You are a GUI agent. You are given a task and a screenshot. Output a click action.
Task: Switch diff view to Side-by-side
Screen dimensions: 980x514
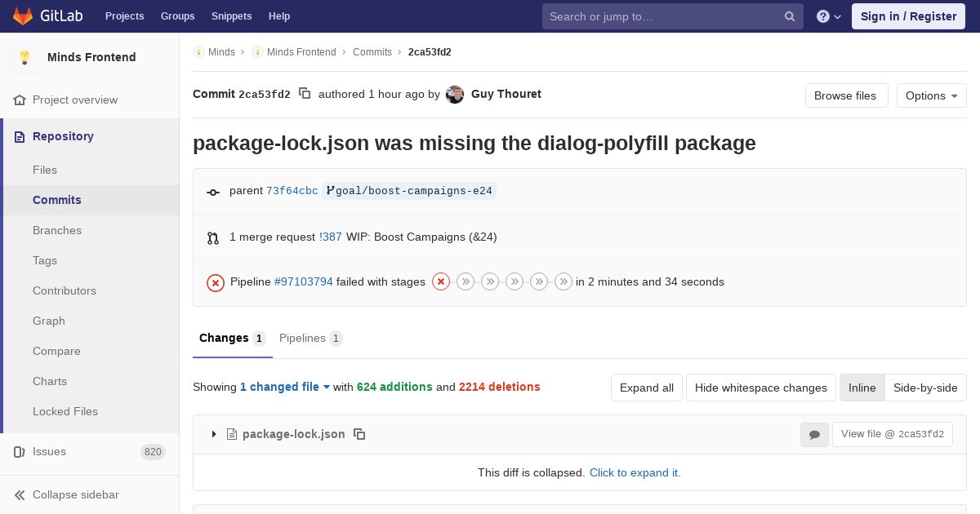point(925,388)
